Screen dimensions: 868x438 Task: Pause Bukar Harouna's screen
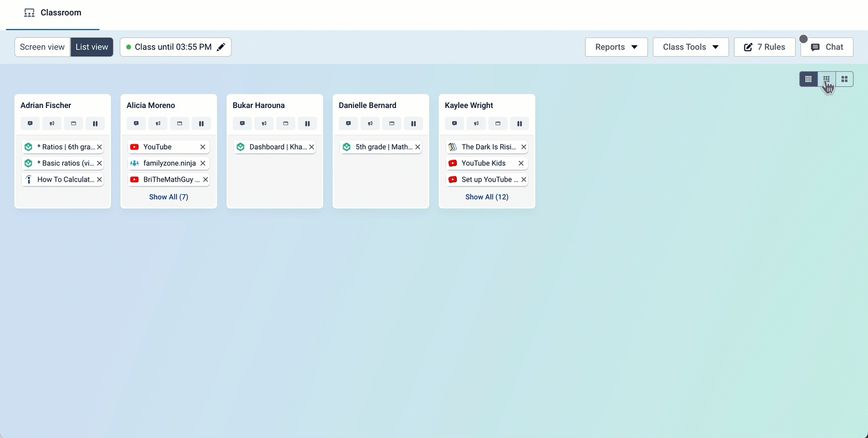[x=307, y=124]
